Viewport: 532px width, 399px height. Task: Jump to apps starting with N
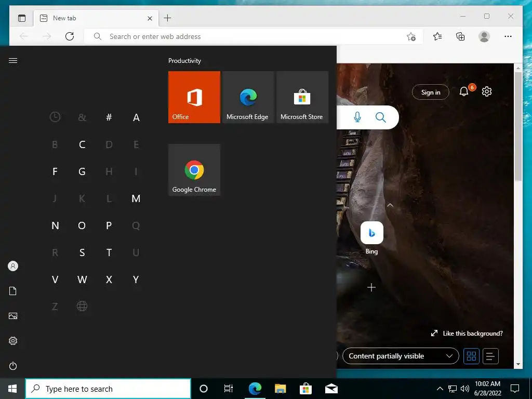[x=55, y=225]
